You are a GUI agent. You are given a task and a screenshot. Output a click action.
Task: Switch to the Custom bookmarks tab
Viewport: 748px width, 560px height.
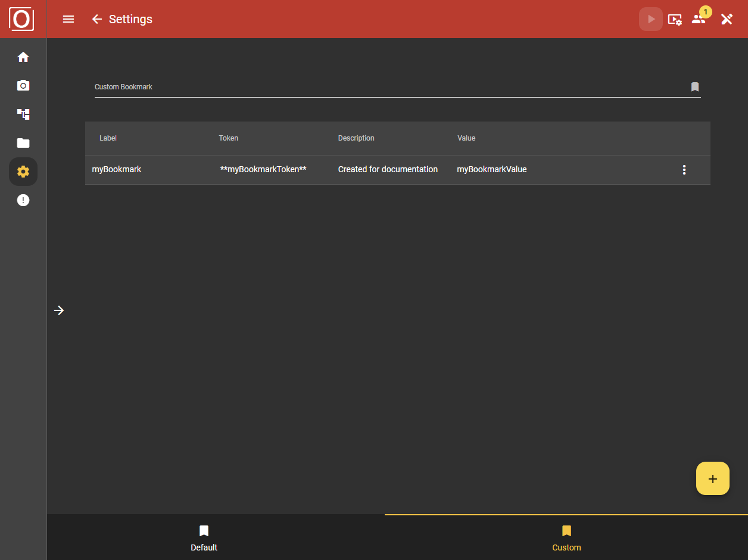[x=566, y=537]
